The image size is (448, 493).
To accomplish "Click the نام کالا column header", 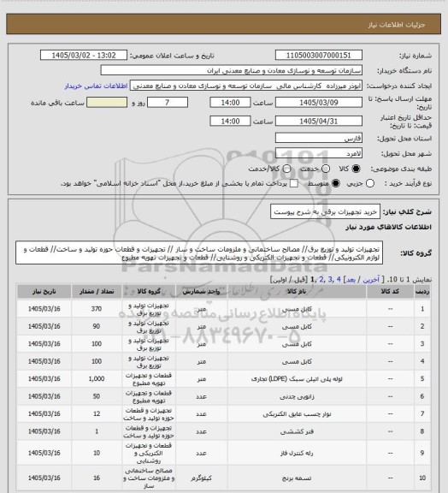I will (x=297, y=292).
